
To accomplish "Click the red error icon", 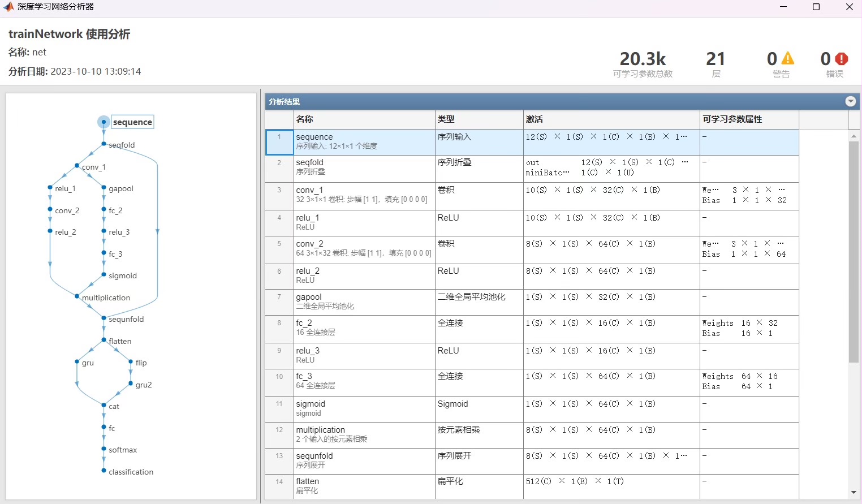I will point(842,58).
